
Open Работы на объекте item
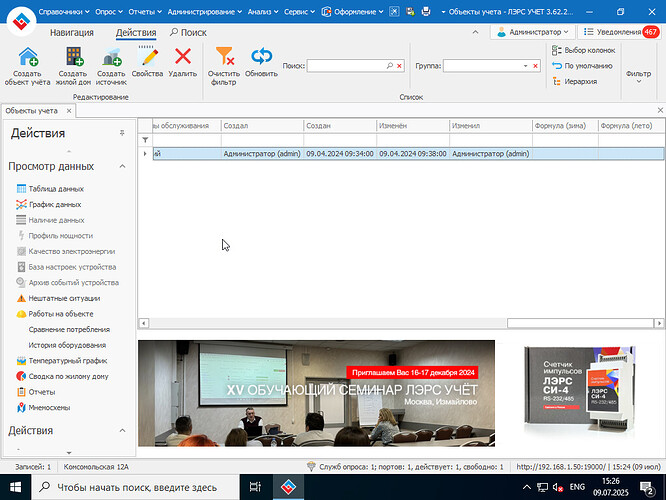[55, 314]
